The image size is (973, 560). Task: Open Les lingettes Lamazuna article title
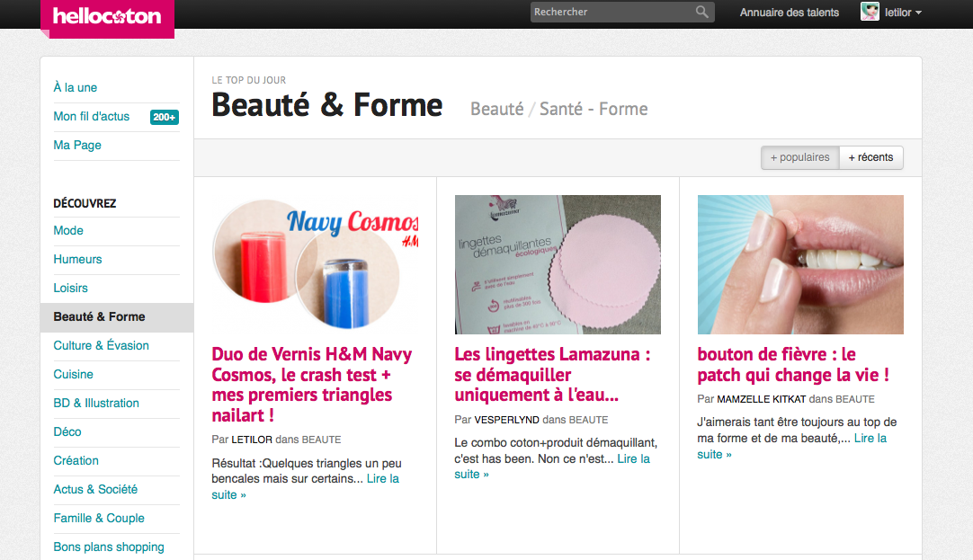(x=552, y=375)
